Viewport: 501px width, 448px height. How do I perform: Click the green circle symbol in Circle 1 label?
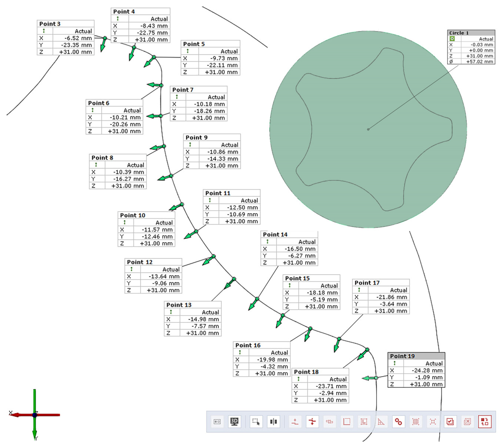[x=452, y=39]
